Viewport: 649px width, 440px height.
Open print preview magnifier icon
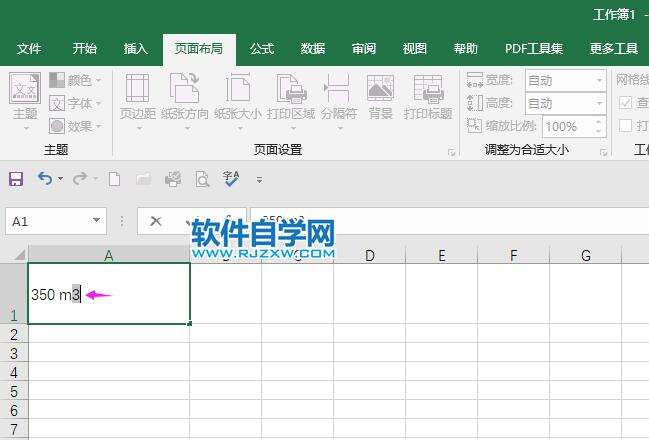(x=202, y=179)
